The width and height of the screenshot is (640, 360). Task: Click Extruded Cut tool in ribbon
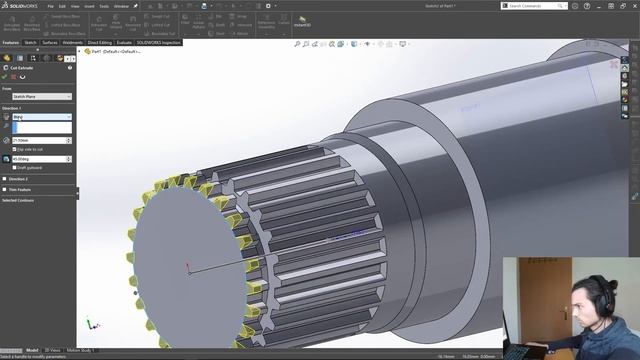(99, 24)
